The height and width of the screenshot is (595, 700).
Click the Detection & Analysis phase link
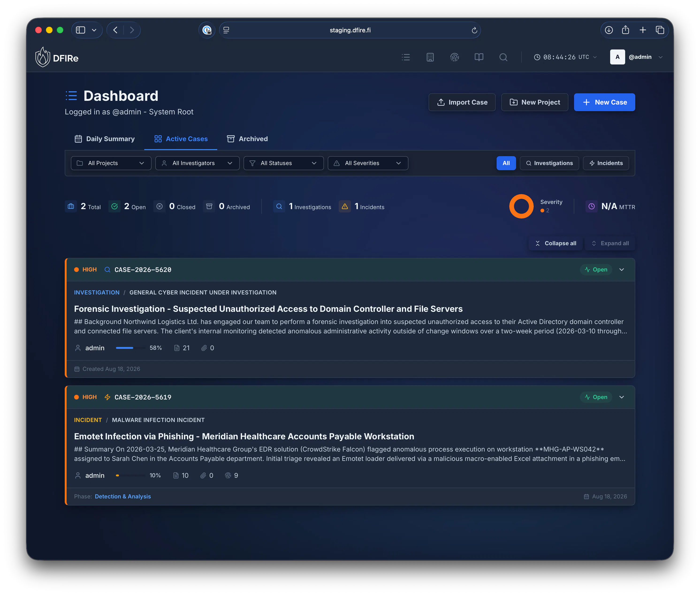(x=123, y=496)
